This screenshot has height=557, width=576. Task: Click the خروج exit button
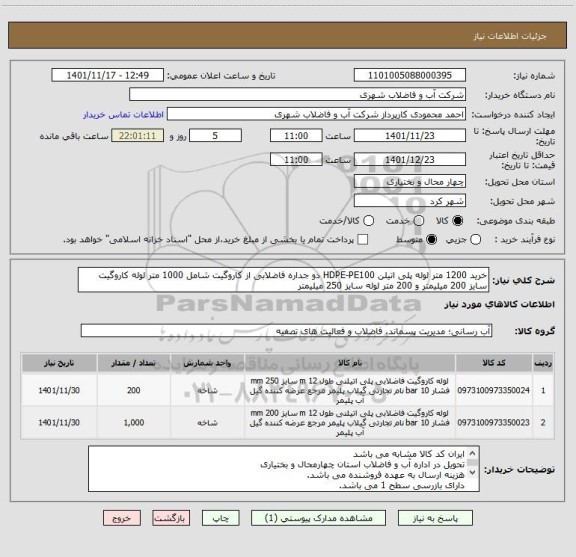(122, 518)
